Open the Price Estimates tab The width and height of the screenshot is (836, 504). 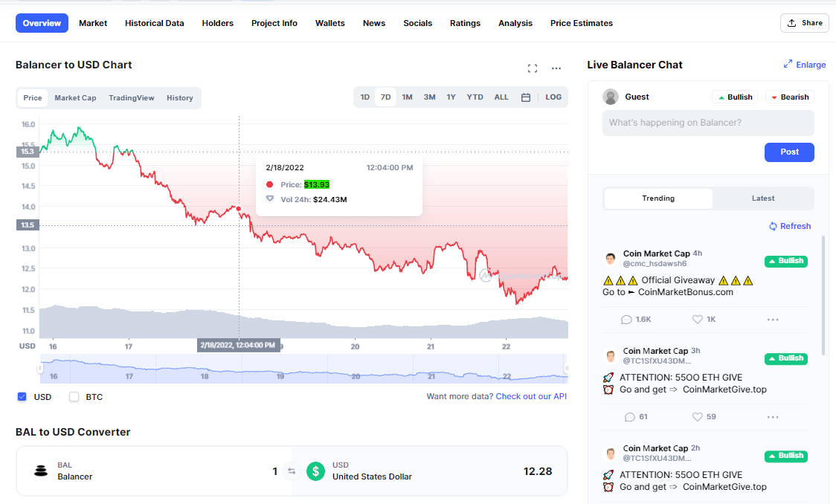pos(582,23)
